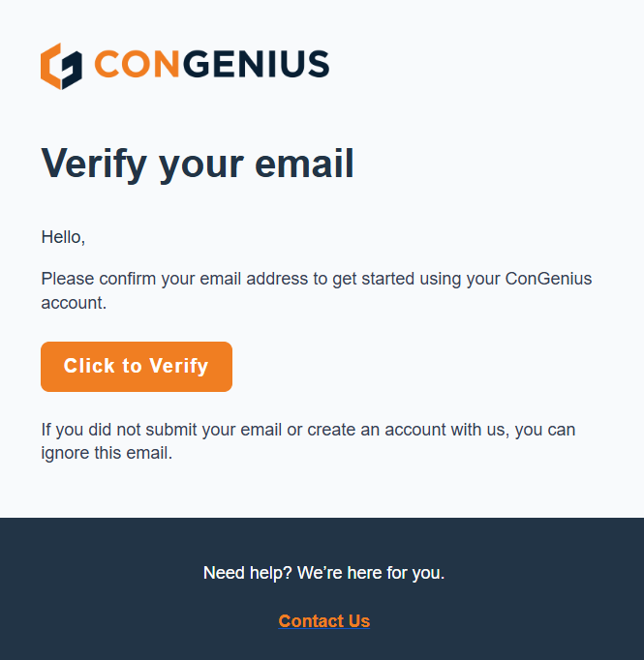Click the word Us in the footer link
Image resolution: width=644 pixels, height=660 pixels.
(359, 621)
